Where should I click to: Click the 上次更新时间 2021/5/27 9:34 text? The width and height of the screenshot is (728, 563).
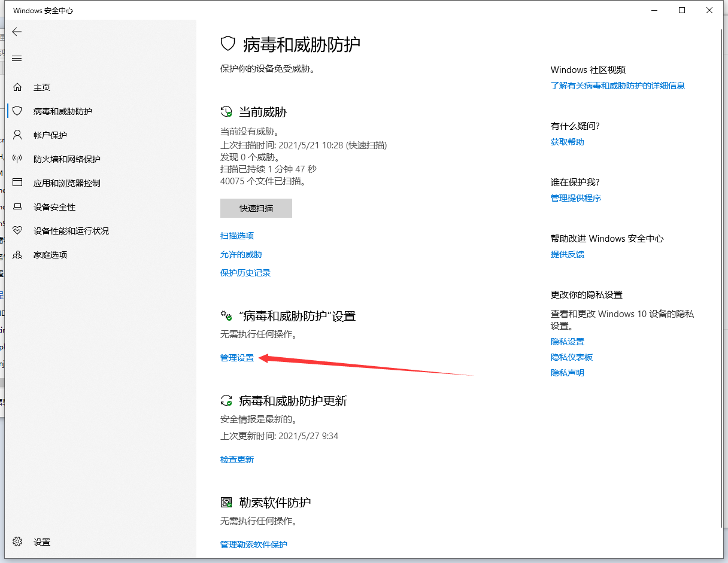coord(280,436)
